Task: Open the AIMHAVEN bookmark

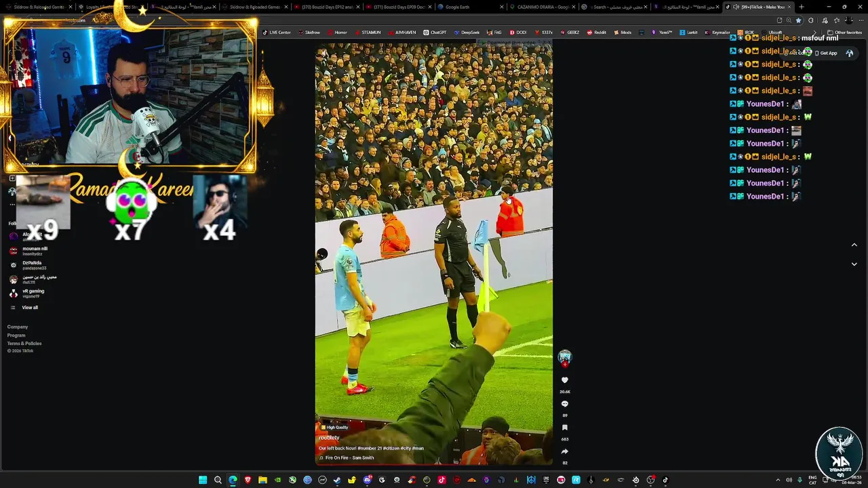Action: click(x=402, y=33)
